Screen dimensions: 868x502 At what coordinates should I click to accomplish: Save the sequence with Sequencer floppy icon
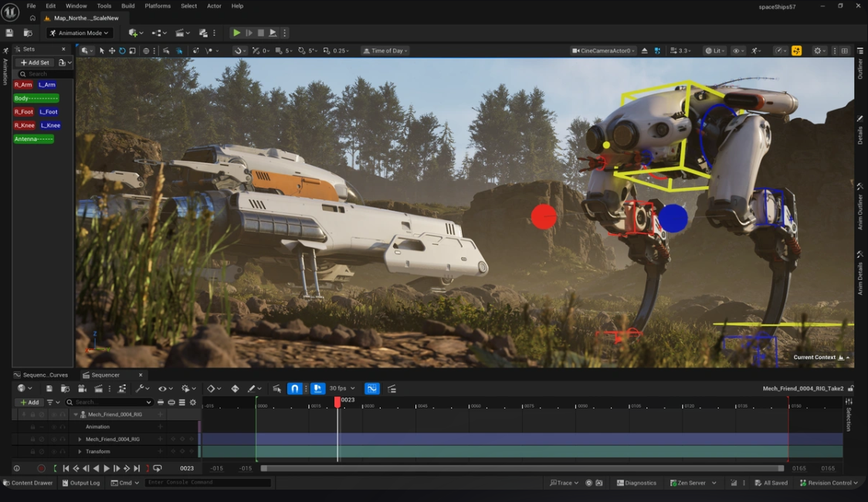(x=49, y=389)
